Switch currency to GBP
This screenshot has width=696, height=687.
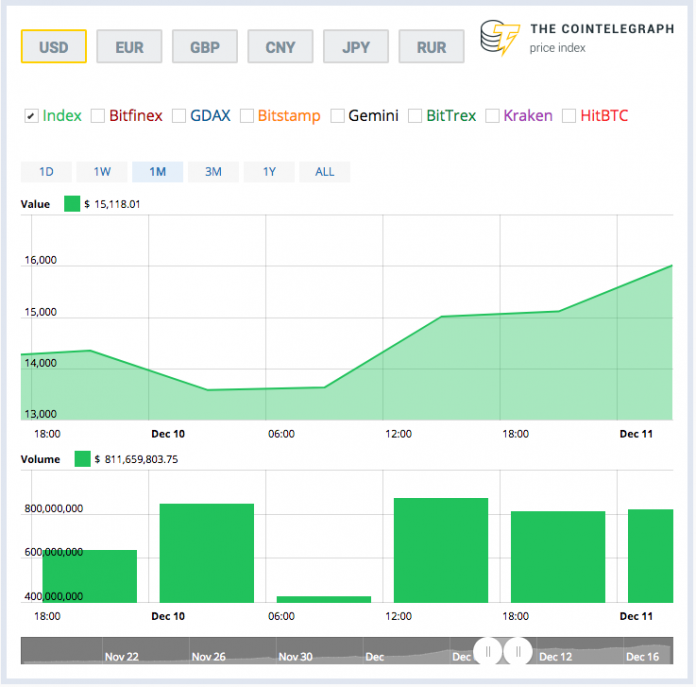tap(204, 47)
